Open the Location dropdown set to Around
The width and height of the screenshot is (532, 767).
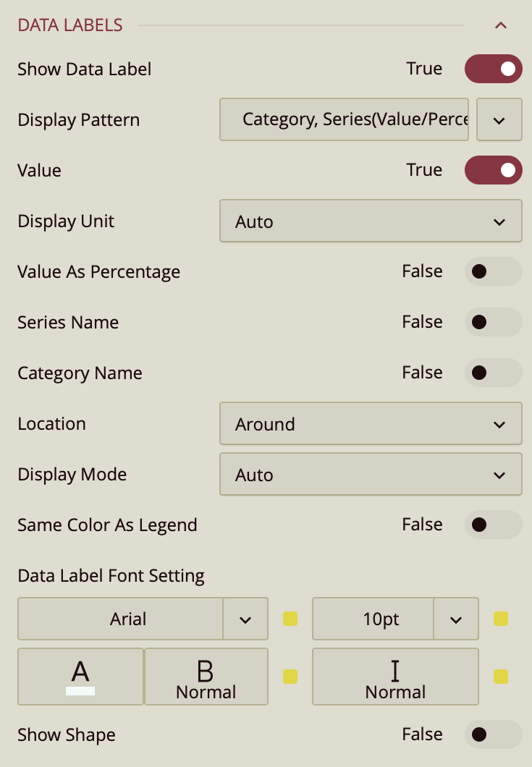370,424
